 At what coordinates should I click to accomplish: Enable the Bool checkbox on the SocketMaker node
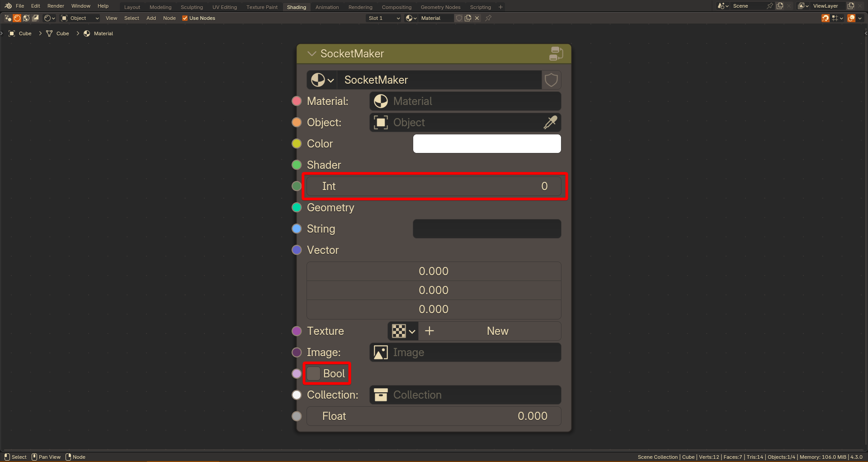[313, 374]
